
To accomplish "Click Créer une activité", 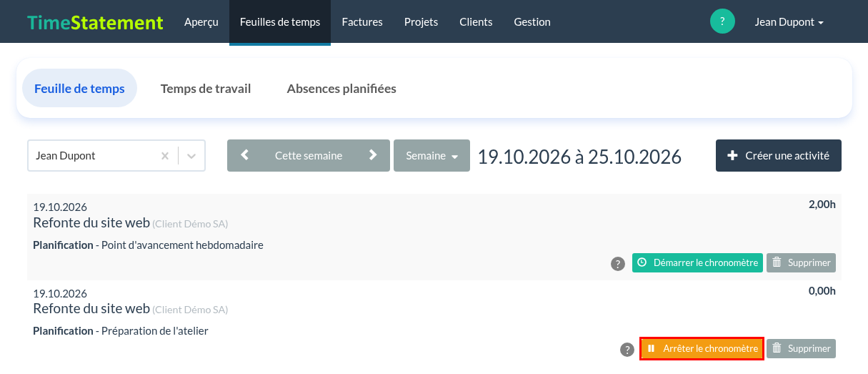I will pyautogui.click(x=779, y=155).
